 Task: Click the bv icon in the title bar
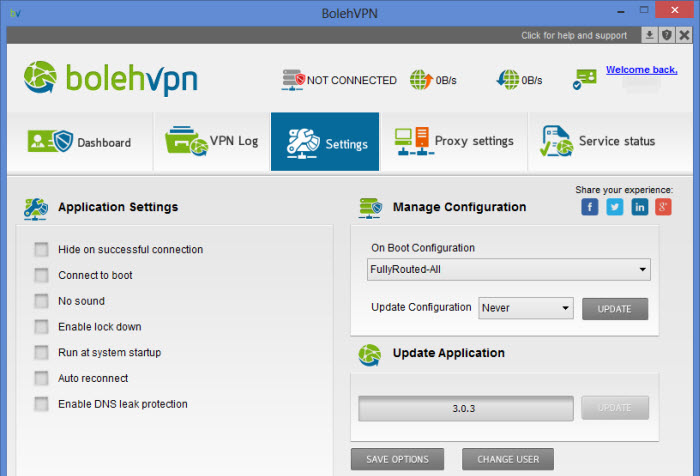[x=15, y=13]
